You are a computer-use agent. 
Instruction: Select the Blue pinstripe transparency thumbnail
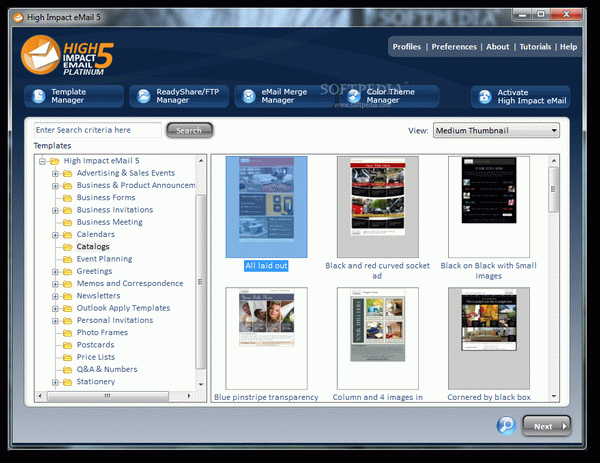click(x=266, y=338)
